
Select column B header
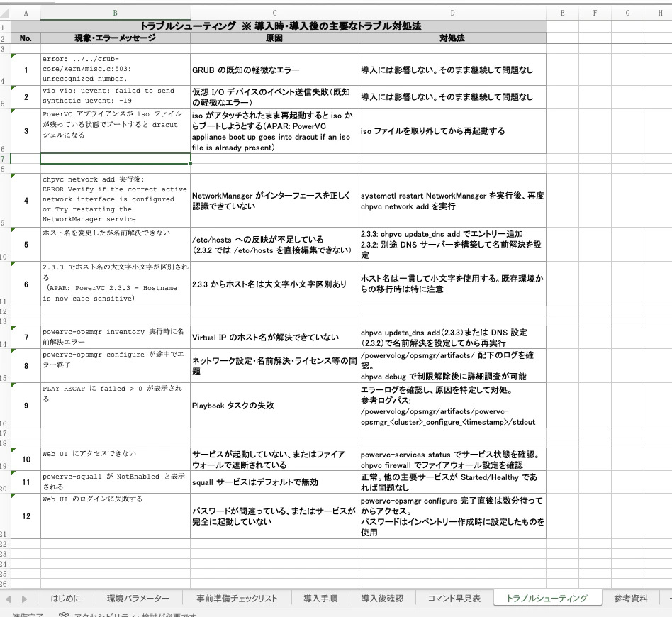point(116,13)
